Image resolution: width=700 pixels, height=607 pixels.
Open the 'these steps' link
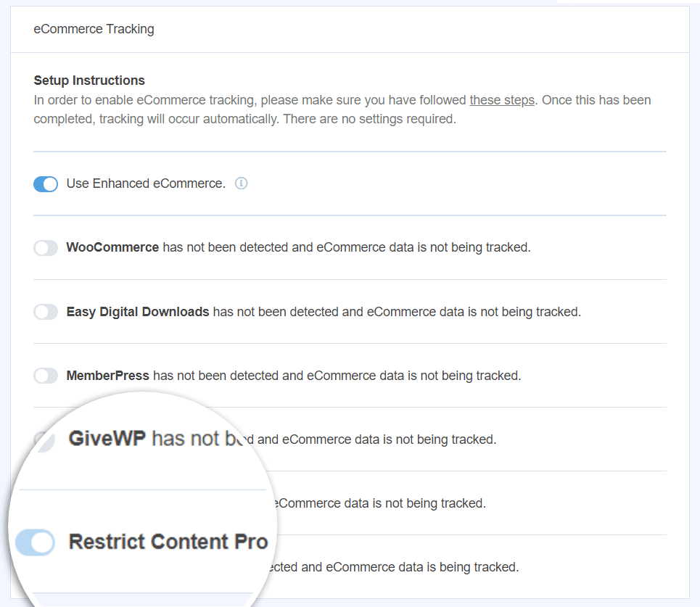pos(502,99)
